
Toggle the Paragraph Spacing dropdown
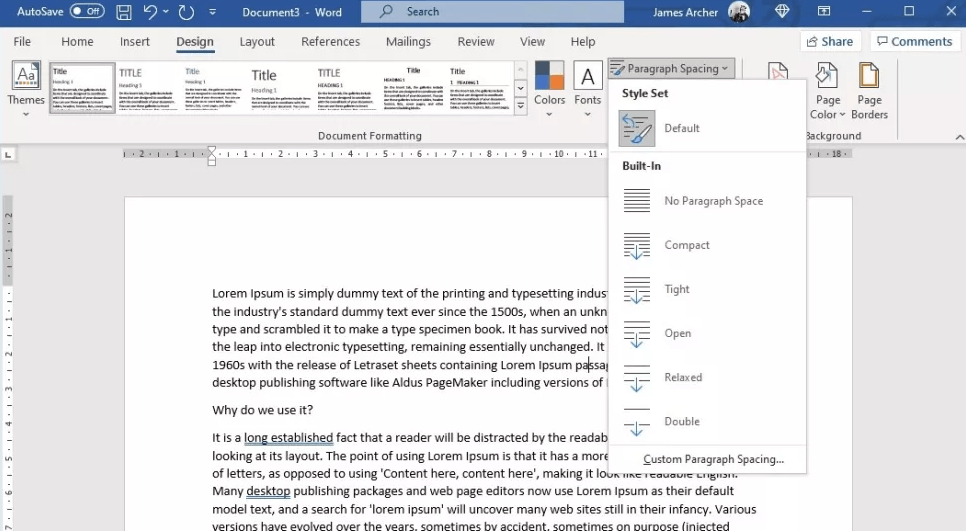click(x=671, y=68)
